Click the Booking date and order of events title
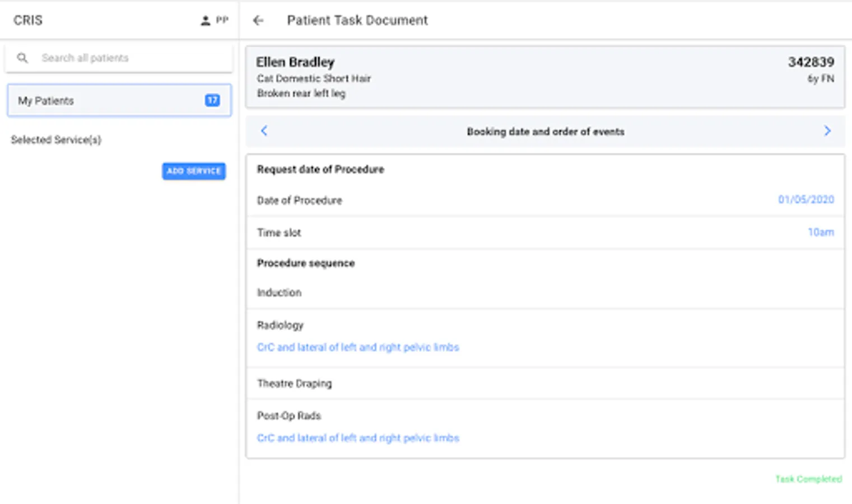The height and width of the screenshot is (504, 852). tap(545, 132)
